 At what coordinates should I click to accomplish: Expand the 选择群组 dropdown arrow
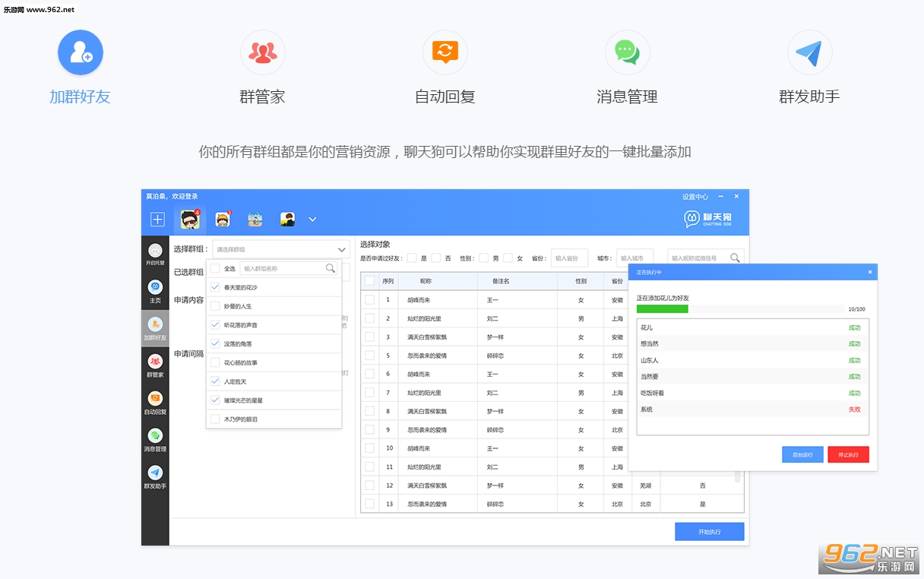tap(341, 249)
